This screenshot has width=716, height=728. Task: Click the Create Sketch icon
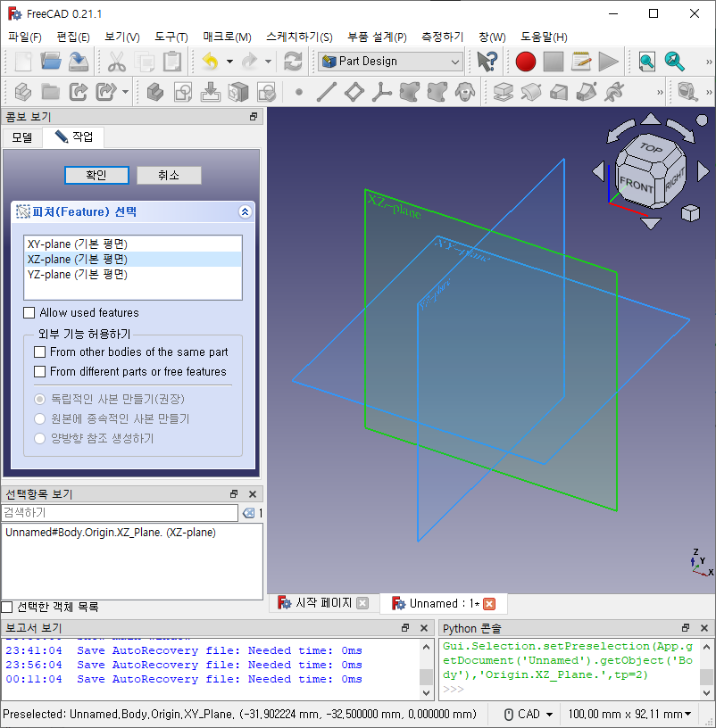[x=183, y=92]
